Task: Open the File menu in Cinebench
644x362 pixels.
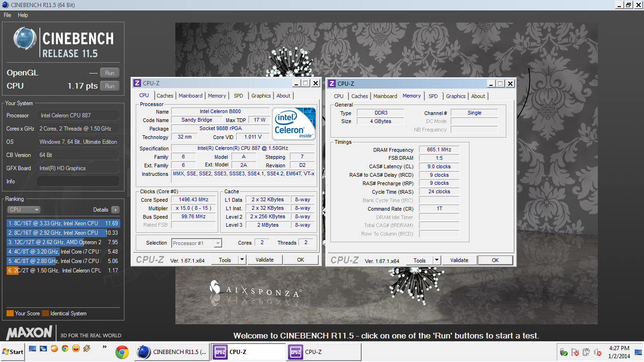Action: click(x=7, y=15)
